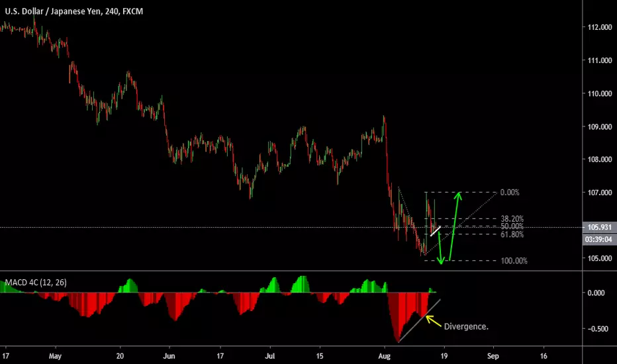This screenshot has width=617, height=364.
Task: Click the 110.000 price axis label
Action: (x=599, y=94)
